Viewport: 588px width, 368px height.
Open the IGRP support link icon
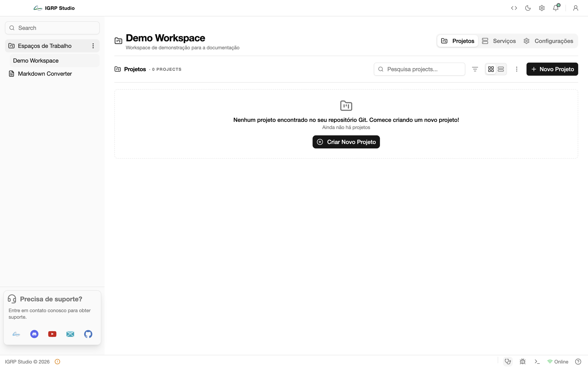(16, 334)
